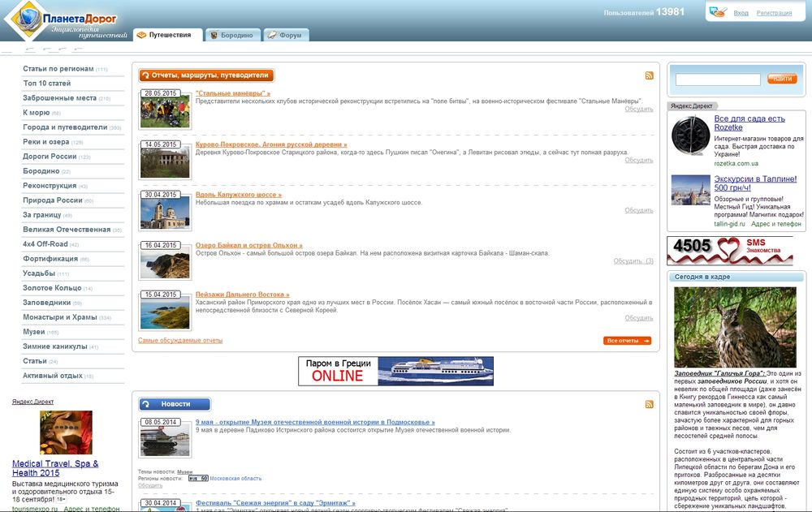Open the "Стальные манёвры" article link
The width and height of the screenshot is (812, 512).
232,93
